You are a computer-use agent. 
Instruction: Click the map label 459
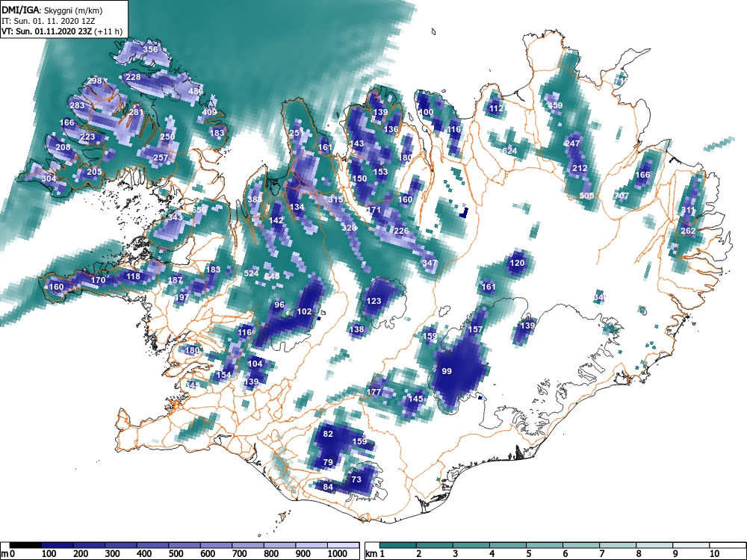(555, 105)
